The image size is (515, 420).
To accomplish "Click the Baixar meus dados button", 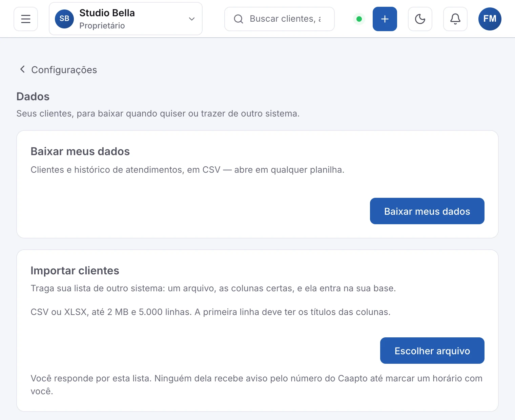I will [427, 211].
